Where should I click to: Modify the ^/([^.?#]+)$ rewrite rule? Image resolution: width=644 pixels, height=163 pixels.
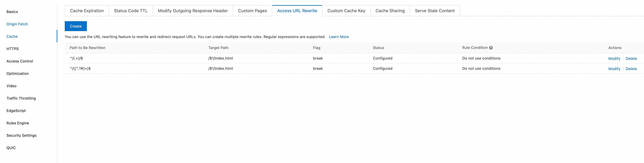click(614, 69)
